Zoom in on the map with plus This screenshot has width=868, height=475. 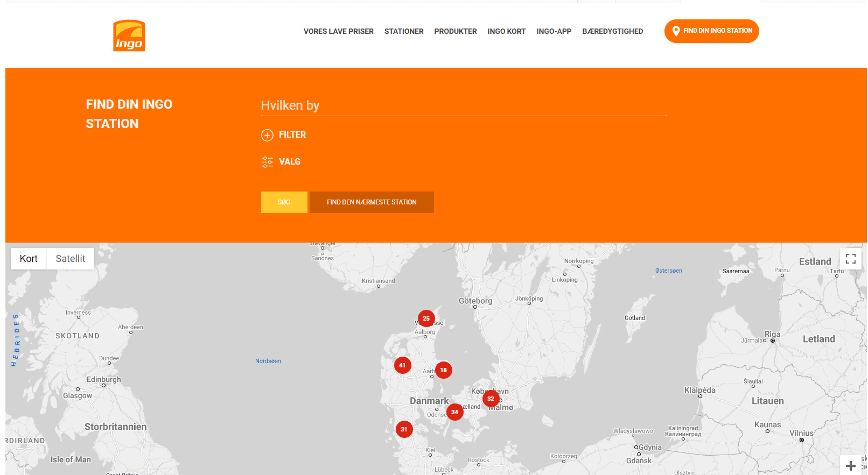coord(851,465)
